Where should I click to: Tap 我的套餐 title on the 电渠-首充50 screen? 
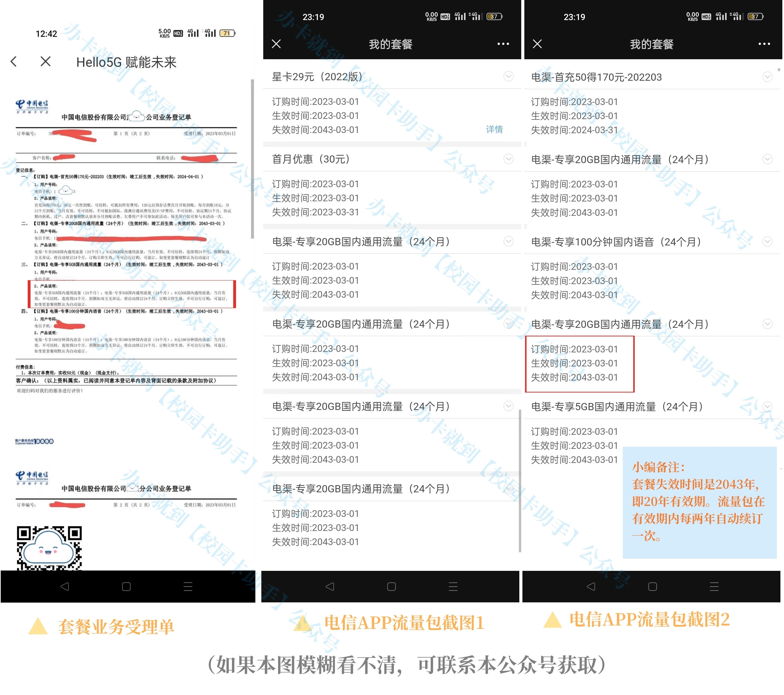point(652,44)
